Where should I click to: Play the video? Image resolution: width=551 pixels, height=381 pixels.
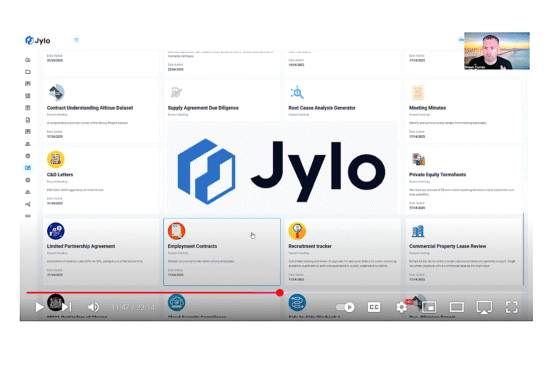pyautogui.click(x=39, y=307)
